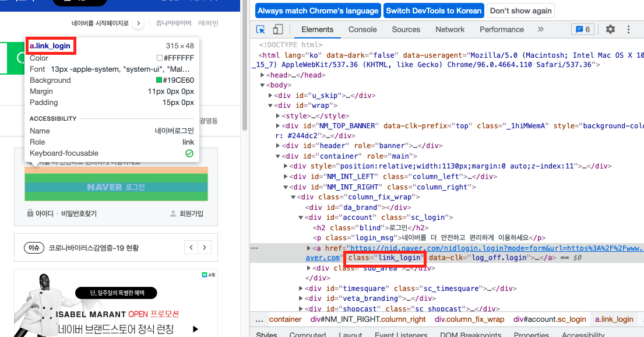
Task: Click the 쥬니어네이버 link
Action: click(x=173, y=23)
